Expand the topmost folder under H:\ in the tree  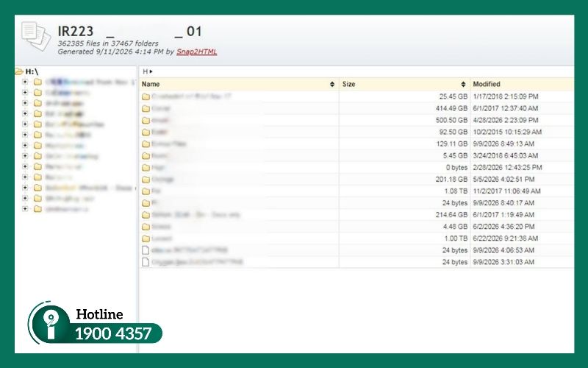[x=25, y=82]
